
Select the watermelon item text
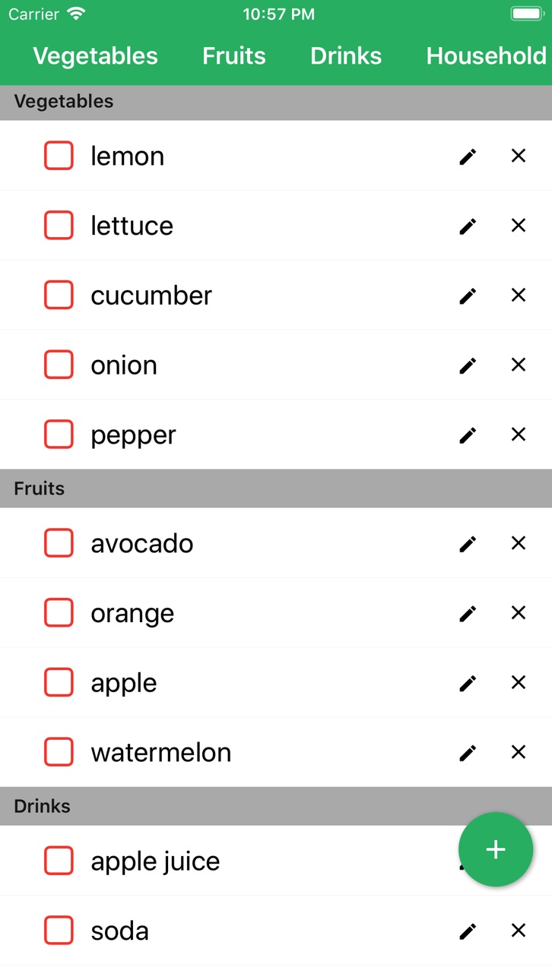click(161, 752)
